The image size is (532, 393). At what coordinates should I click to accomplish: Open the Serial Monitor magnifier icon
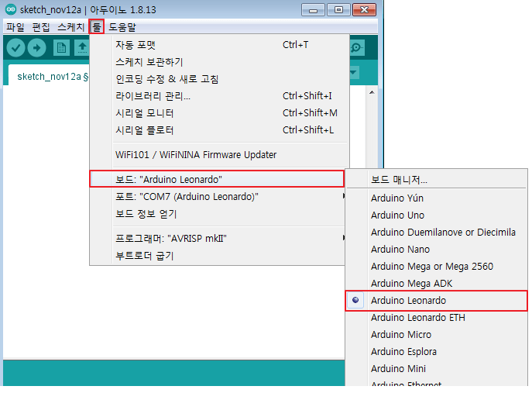[x=356, y=48]
